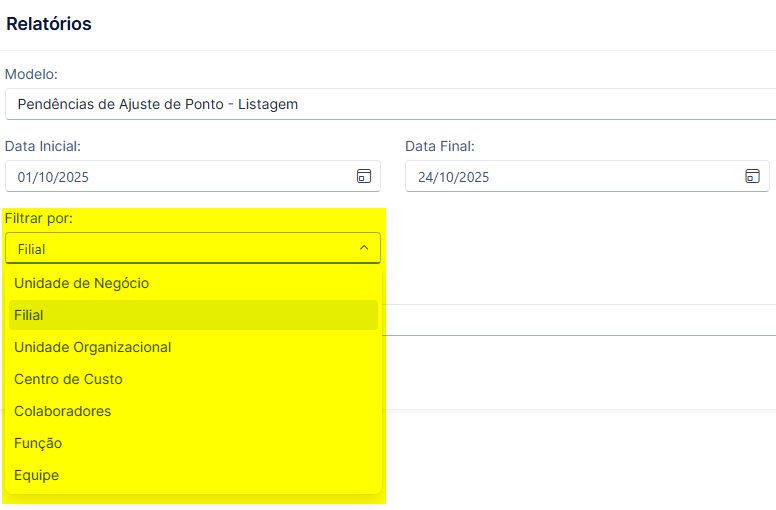Click the Data Inicial date field
This screenshot has width=776, height=510.
click(x=193, y=176)
